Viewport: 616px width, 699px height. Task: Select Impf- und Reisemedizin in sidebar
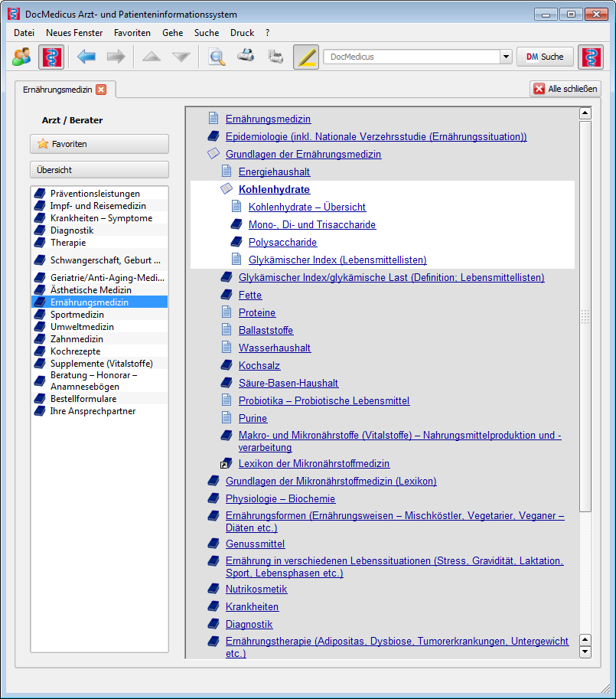(x=99, y=205)
